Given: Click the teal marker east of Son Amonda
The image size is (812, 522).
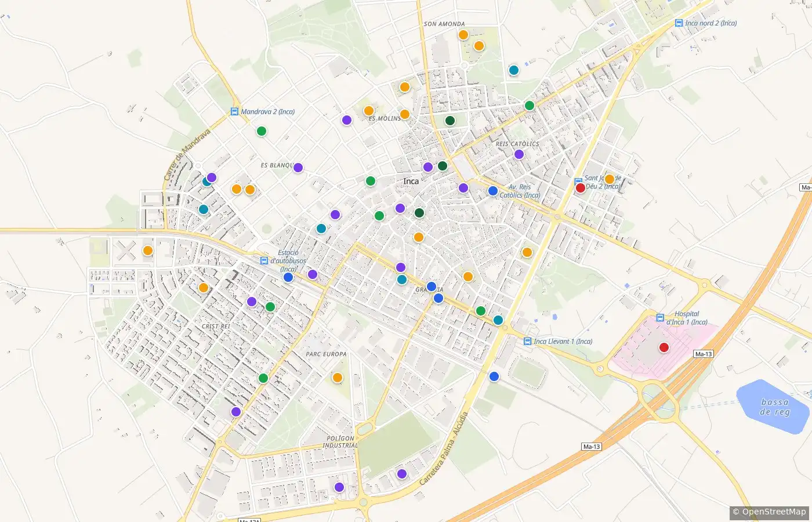Looking at the screenshot, I should pyautogui.click(x=513, y=70).
